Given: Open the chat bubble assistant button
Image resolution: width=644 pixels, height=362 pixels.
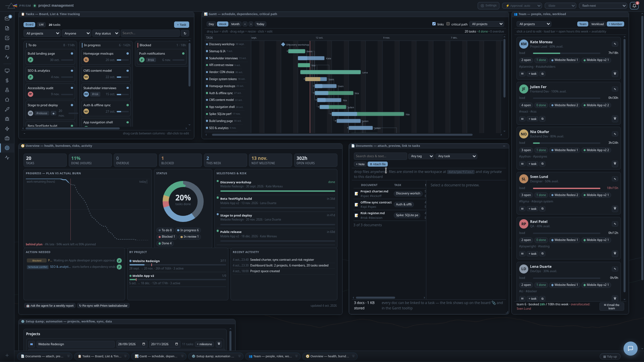Looking at the screenshot, I should [630, 348].
